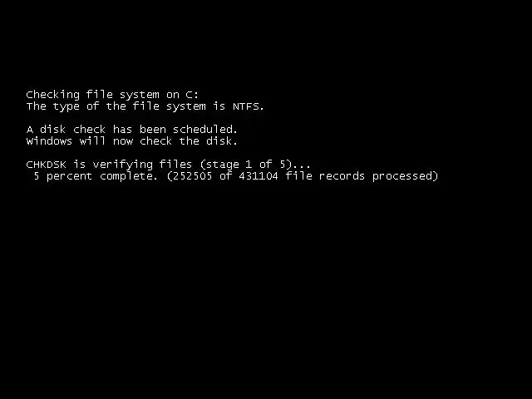532x399 pixels.
Task: Click the word 'percent' in progress line
Action: point(70,177)
